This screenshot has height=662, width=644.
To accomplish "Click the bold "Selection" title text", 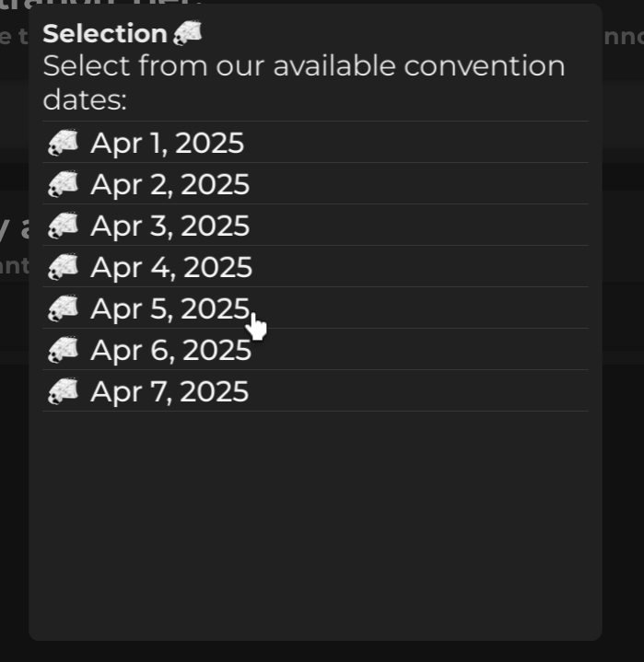I will coord(104,34).
